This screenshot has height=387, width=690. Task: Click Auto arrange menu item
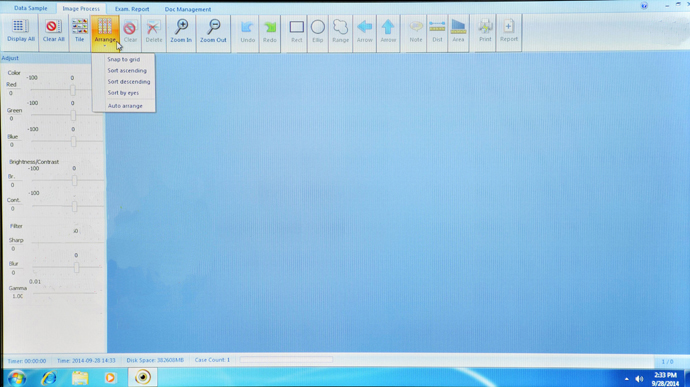tap(125, 106)
